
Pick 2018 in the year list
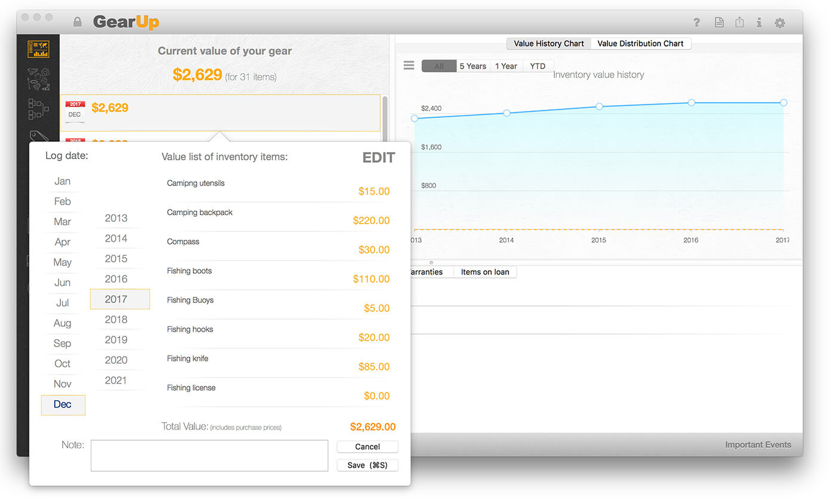click(x=116, y=320)
